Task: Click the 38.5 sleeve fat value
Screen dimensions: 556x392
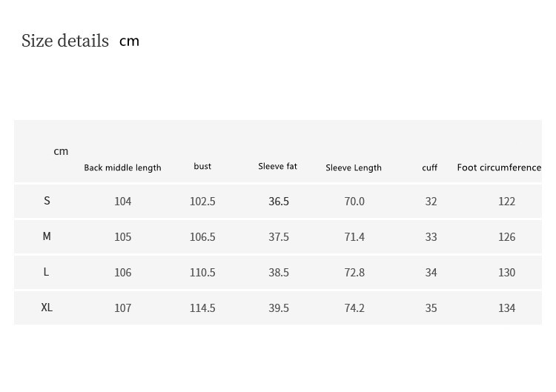Action: coord(279,273)
